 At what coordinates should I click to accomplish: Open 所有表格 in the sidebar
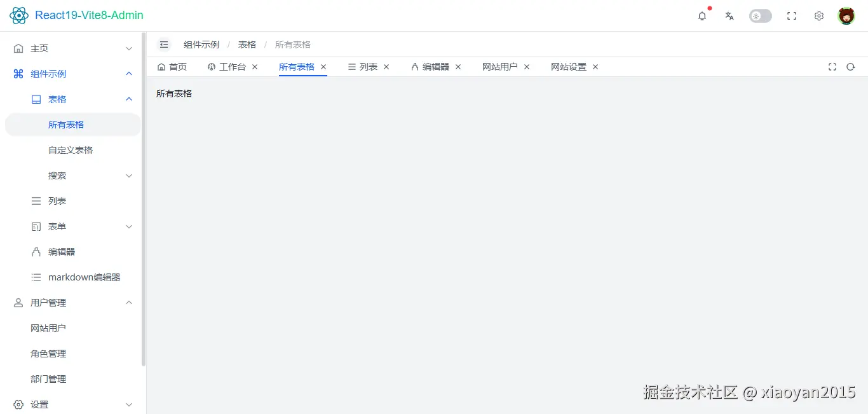coord(73,125)
